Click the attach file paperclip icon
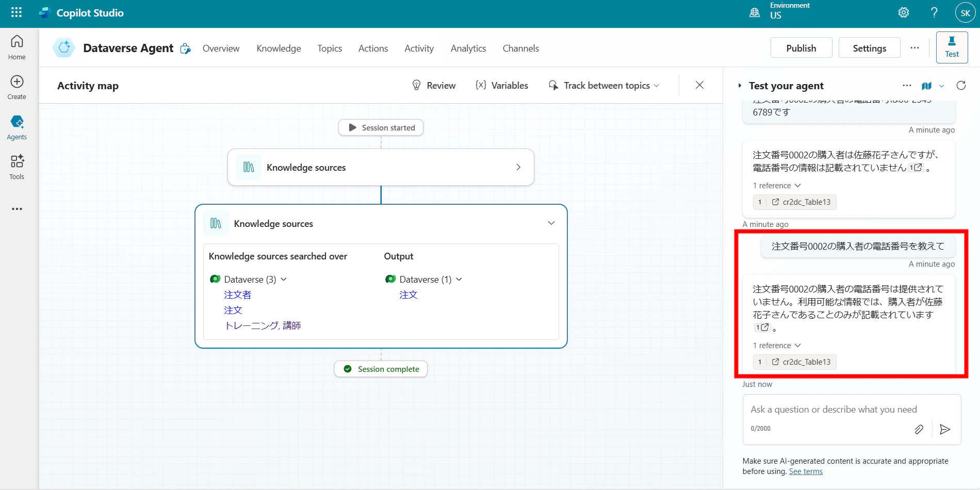This screenshot has width=980, height=490. (x=919, y=429)
